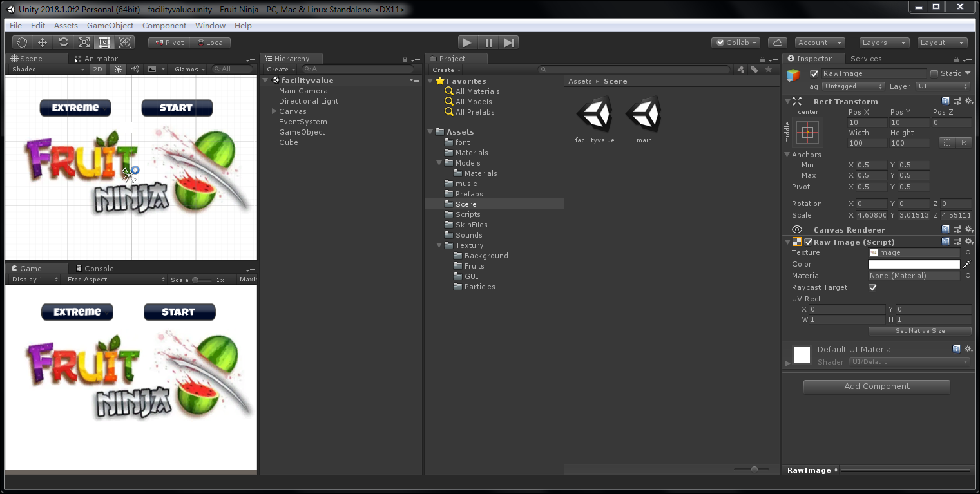Toggle RawImage active checkbox

pos(814,73)
